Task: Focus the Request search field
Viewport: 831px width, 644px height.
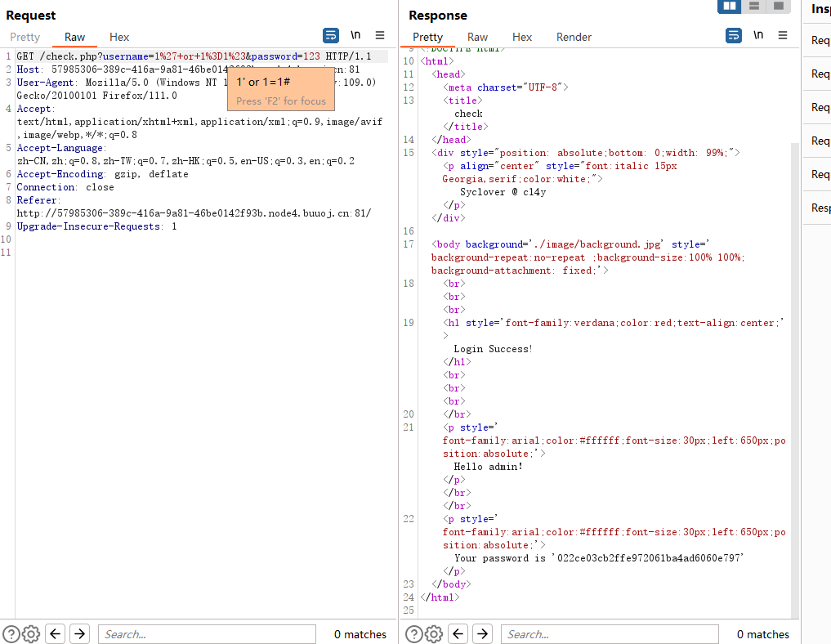Action: [x=207, y=634]
